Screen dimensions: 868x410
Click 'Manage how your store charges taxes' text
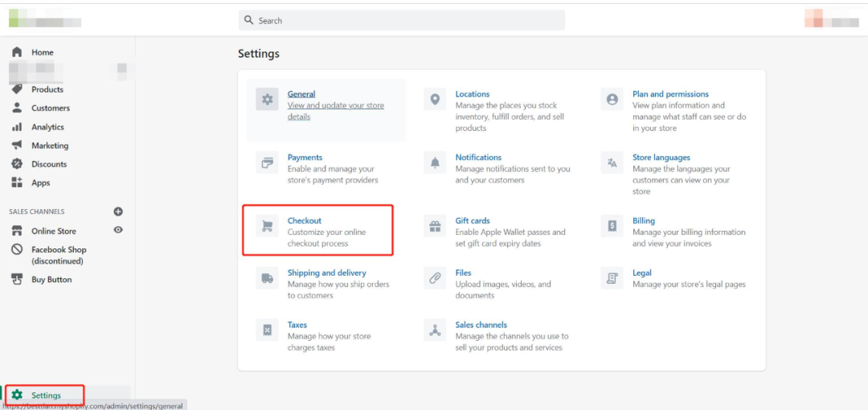pos(329,342)
